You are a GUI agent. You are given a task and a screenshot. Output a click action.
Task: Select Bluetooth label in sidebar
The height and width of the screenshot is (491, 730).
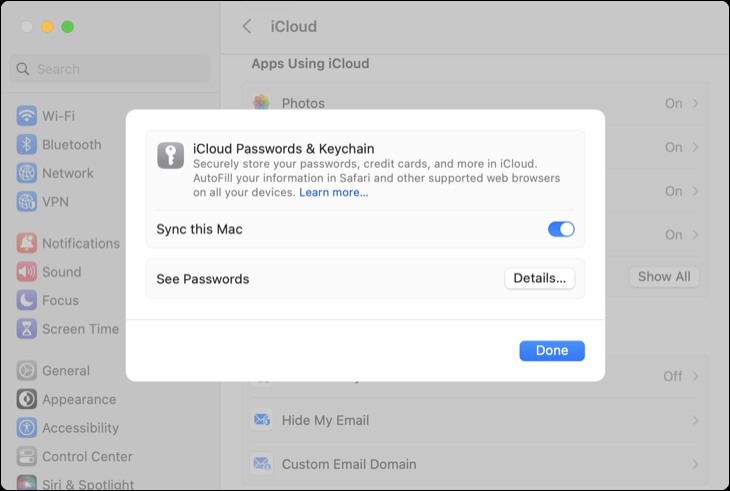point(72,145)
